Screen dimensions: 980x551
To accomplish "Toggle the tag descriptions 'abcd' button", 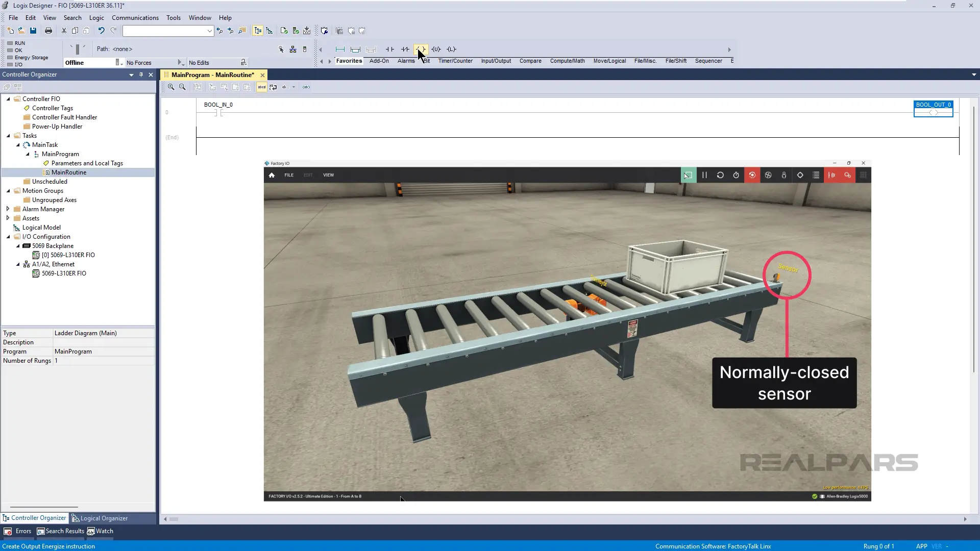I will [x=262, y=87].
